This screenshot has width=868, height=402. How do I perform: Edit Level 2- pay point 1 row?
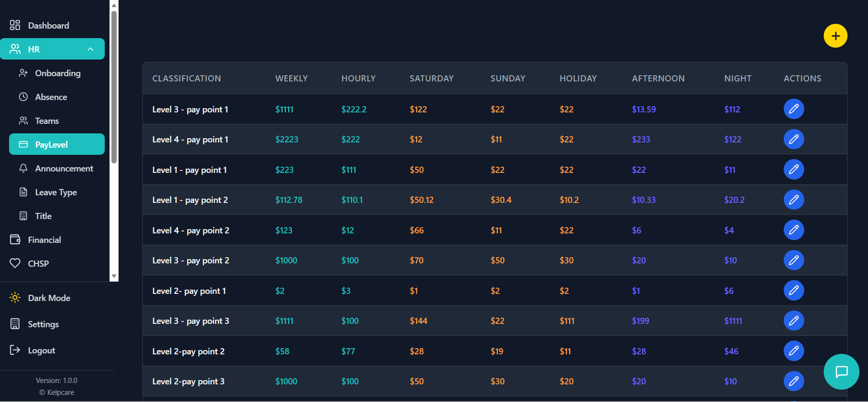794,291
